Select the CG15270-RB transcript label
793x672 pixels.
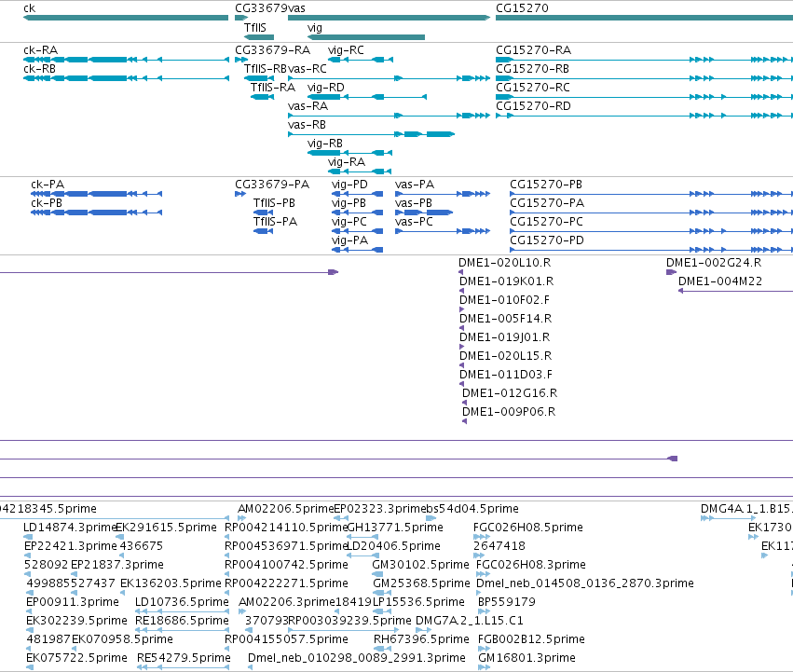point(532,69)
